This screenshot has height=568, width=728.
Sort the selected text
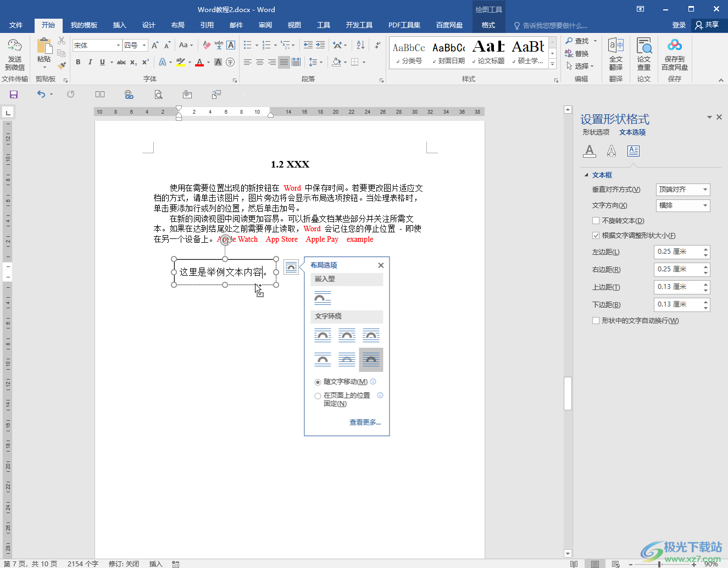pyautogui.click(x=360, y=45)
